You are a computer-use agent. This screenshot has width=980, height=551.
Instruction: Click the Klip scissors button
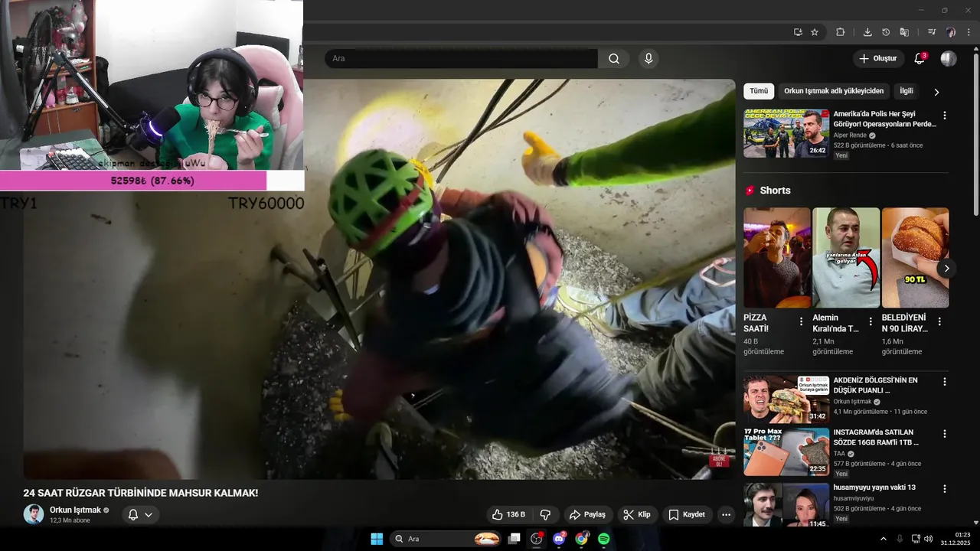click(x=637, y=514)
